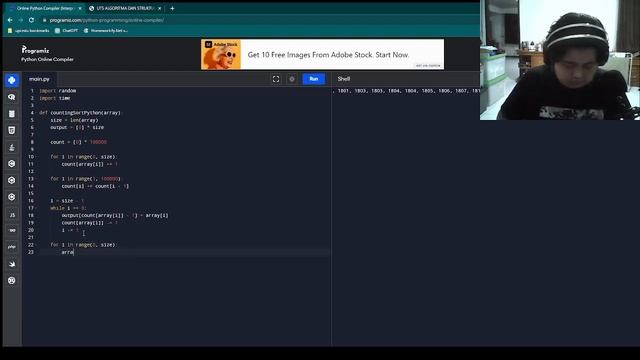Viewport: 640px width, 360px height.
Task: Enter fullscreen mode for the editor
Action: [x=276, y=79]
